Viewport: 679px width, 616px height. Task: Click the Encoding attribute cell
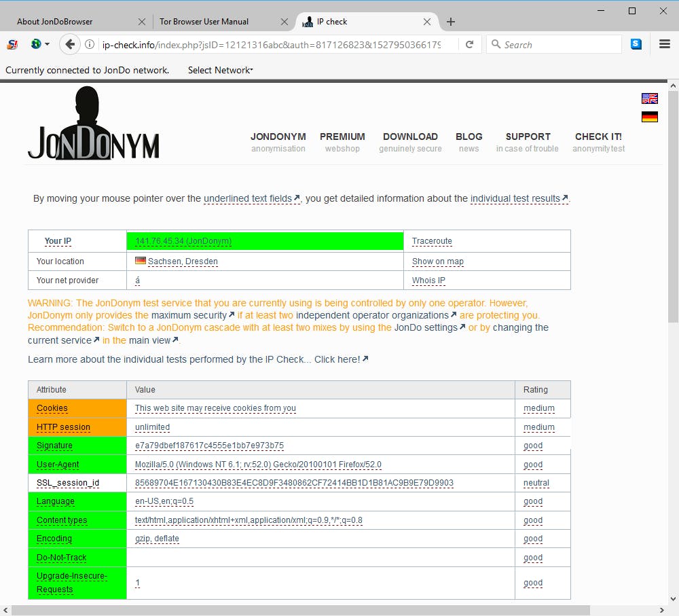coord(77,539)
